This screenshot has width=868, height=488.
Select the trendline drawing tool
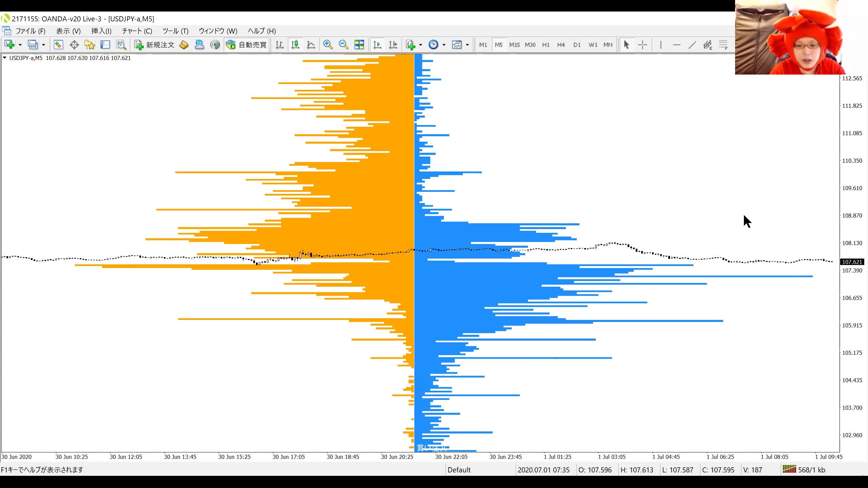coord(692,45)
